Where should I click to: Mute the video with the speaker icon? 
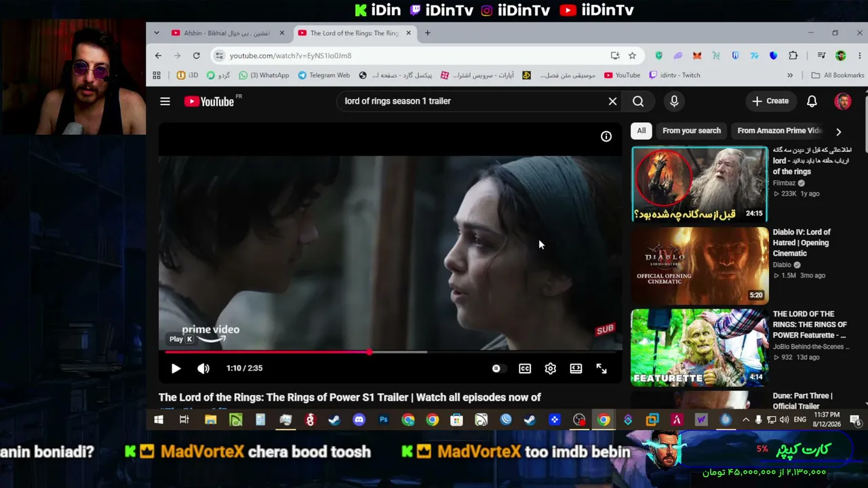[203, 369]
